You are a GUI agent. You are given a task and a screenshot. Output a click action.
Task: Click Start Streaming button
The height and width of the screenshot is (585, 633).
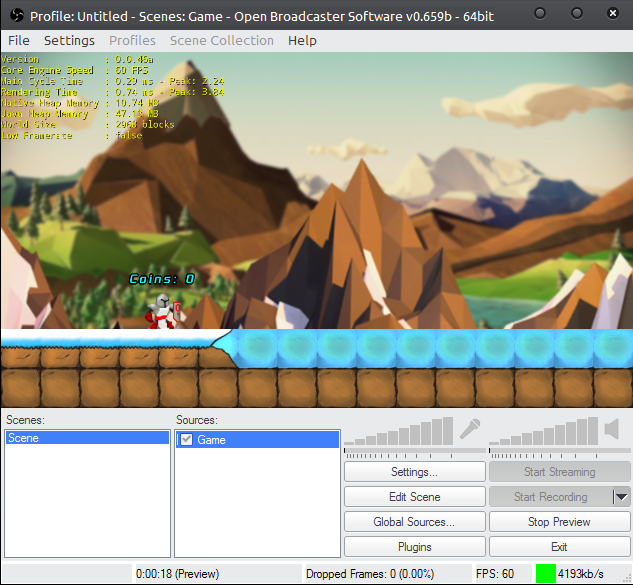click(560, 472)
